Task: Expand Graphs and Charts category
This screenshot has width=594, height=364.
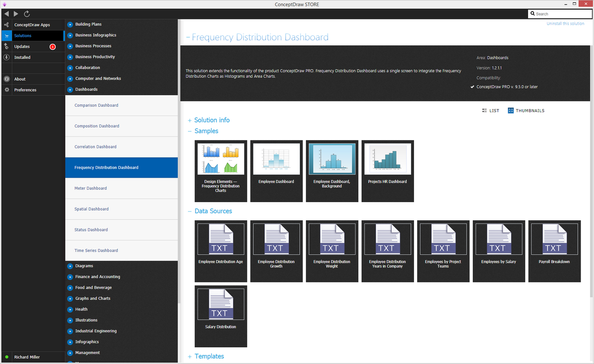Action: 93,299
